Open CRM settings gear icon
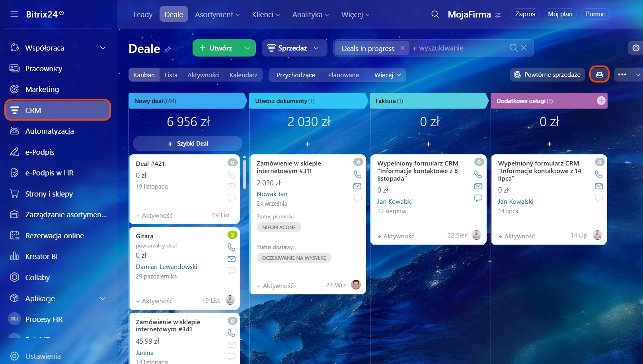643x364 pixels. [x=636, y=48]
